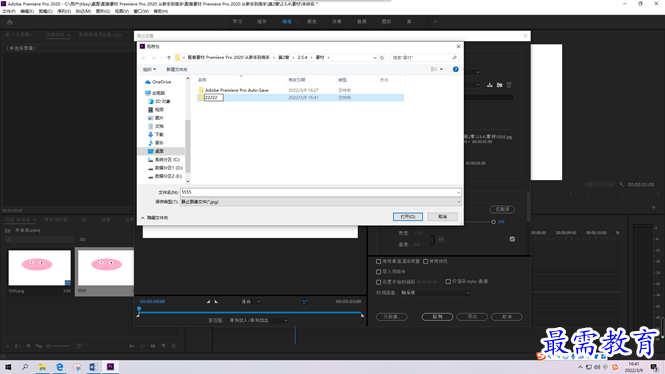
Task: Open Edge browser from taskbar
Action: (59, 367)
